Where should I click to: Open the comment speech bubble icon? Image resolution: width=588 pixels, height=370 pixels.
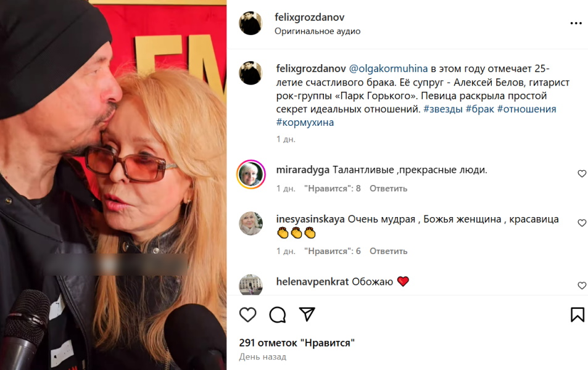(278, 314)
